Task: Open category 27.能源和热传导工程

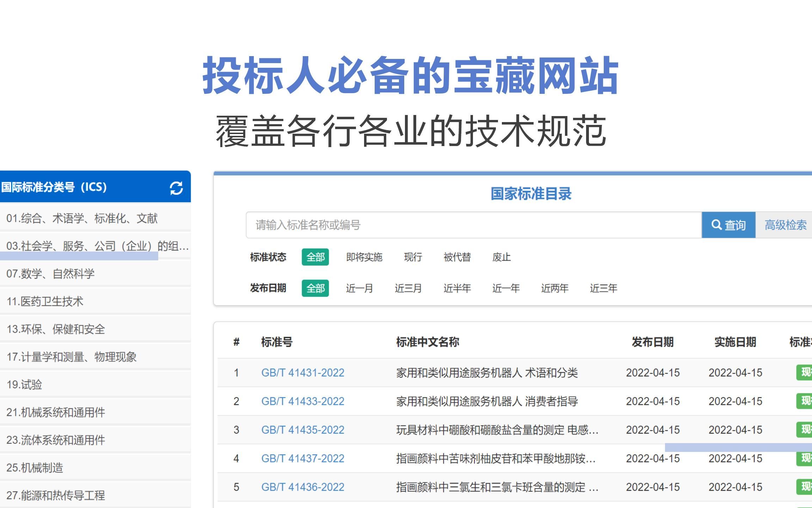Action: click(95, 495)
